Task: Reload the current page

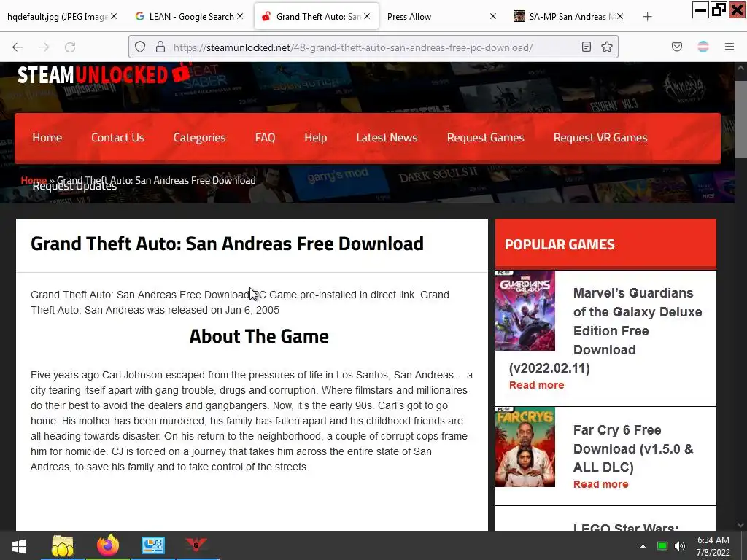Action: pyautogui.click(x=70, y=47)
